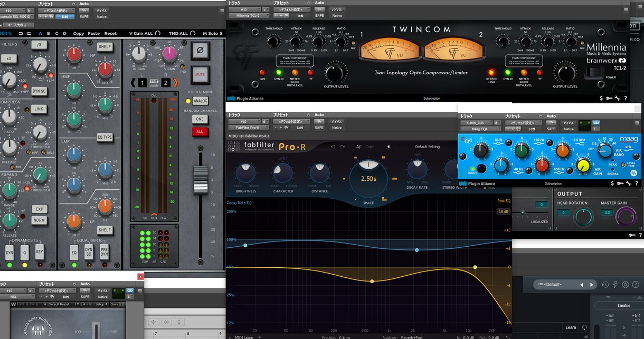The height and width of the screenshot is (339, 644).
Task: Click the Plugin Alliance logo under Twincom
Action: click(x=245, y=98)
